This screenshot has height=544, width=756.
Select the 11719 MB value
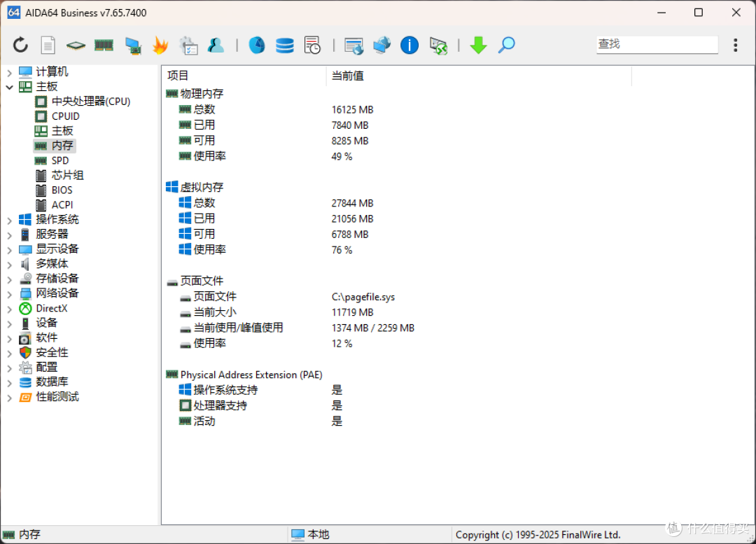[x=352, y=312]
